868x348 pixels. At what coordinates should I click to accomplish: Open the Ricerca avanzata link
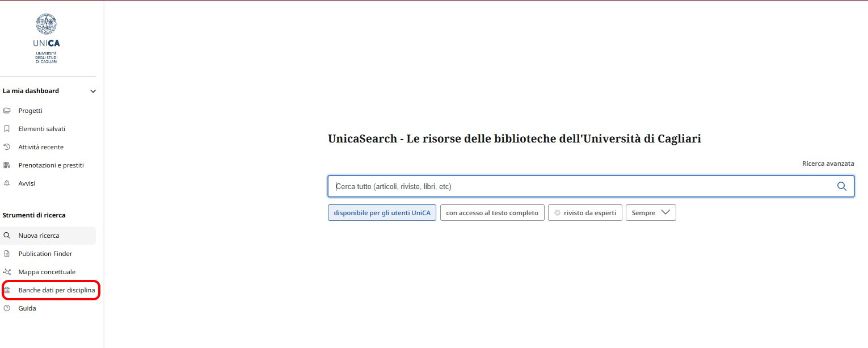[828, 163]
